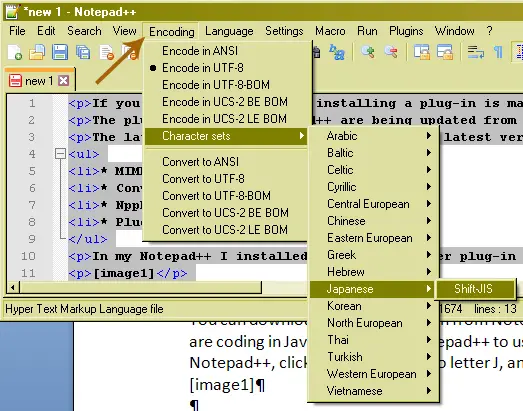This screenshot has width=523, height=411.
Task: Close the new 1 tab with its X
Action: 63,81
